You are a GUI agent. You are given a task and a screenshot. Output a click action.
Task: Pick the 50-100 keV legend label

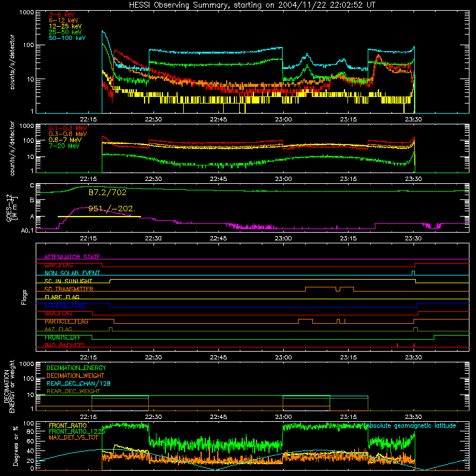pos(67,38)
